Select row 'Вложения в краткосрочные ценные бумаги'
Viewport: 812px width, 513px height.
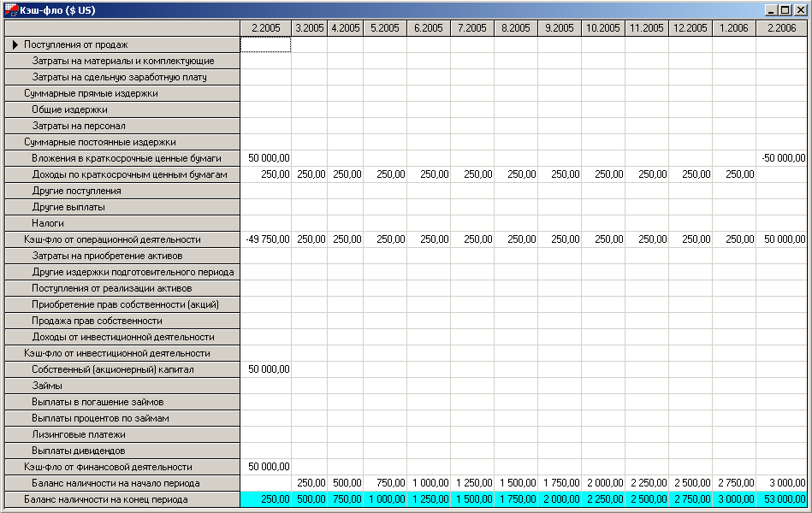[122, 158]
